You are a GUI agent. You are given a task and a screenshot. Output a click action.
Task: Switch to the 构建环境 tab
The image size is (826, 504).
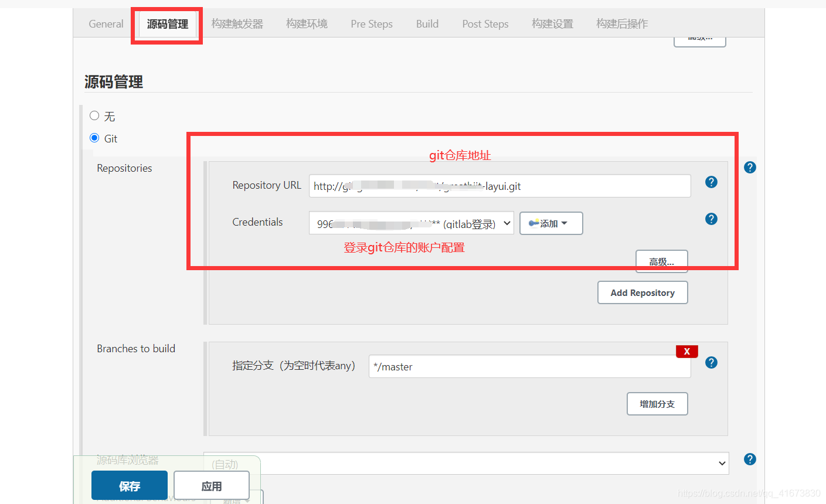pyautogui.click(x=307, y=24)
